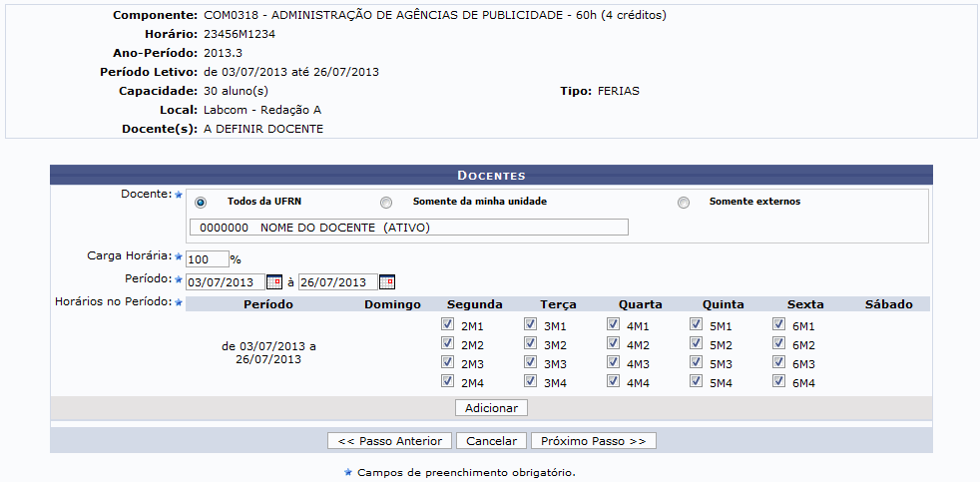The width and height of the screenshot is (980, 482).
Task: Open calendar icon for end date 26/07/2013
Action: (x=386, y=281)
